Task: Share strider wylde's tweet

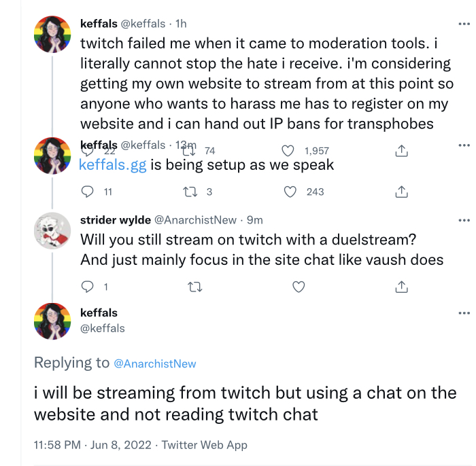Action: [x=401, y=287]
